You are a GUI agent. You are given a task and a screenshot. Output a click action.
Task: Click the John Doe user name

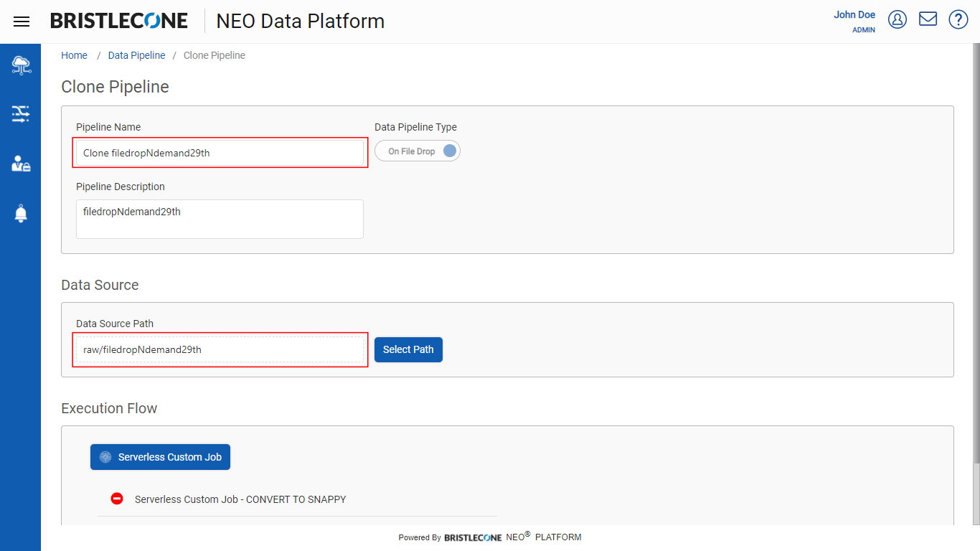pos(854,14)
